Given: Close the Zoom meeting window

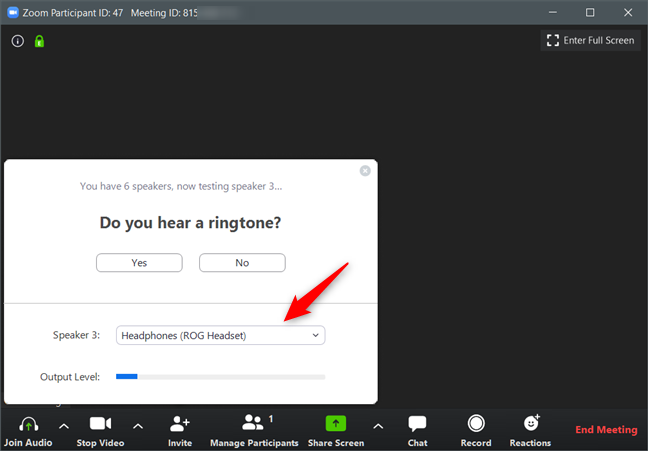Looking at the screenshot, I should click(628, 12).
